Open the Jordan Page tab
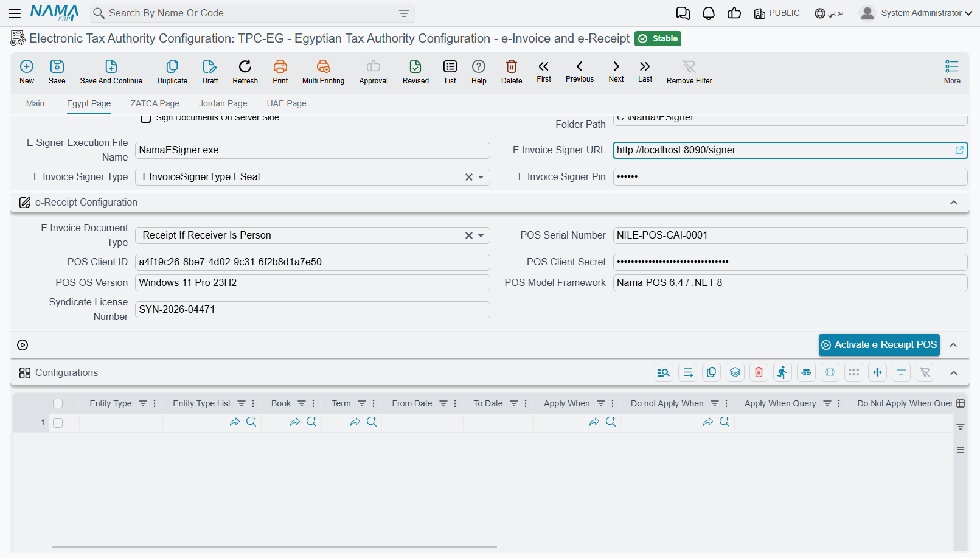 pyautogui.click(x=223, y=103)
